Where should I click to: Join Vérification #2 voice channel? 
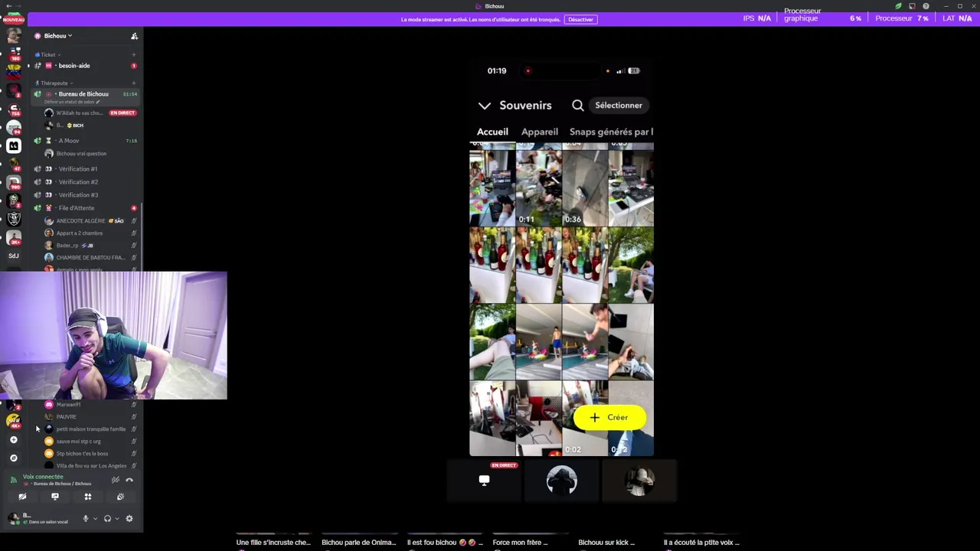pyautogui.click(x=85, y=182)
